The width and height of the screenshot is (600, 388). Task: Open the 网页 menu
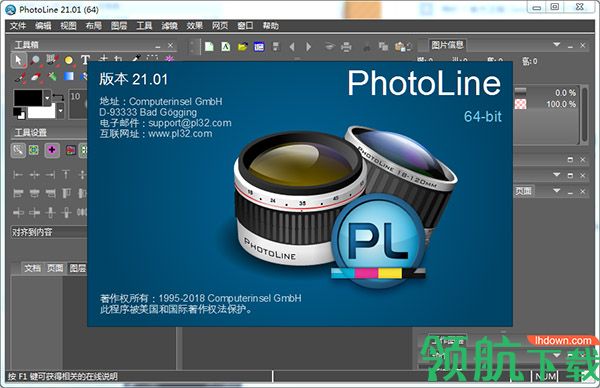[220, 26]
